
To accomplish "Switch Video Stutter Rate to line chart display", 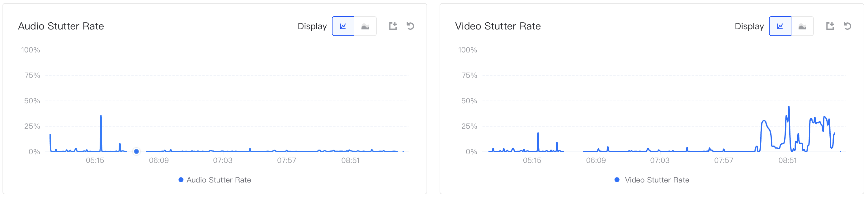I will pos(780,26).
